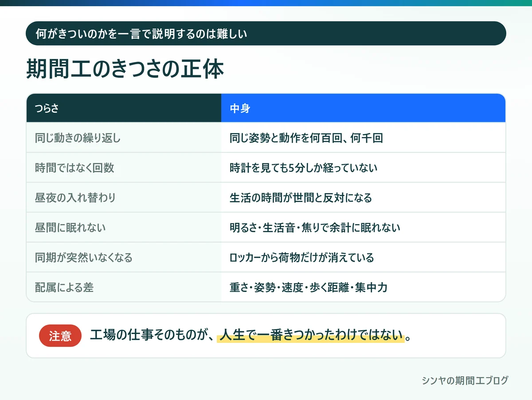Select the cell 昼夜の入れ替わり
This screenshot has width=532, height=400.
point(124,198)
